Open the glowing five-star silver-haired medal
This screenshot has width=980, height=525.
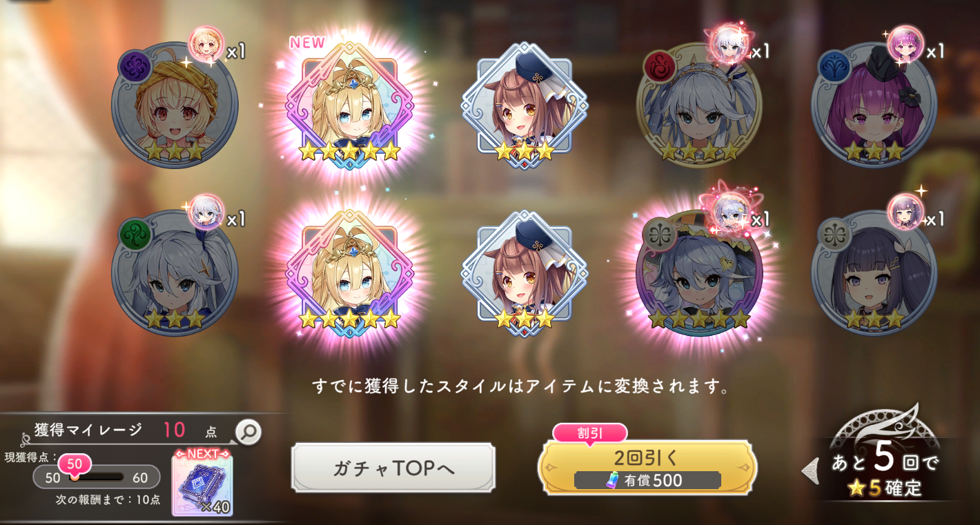coord(699,273)
